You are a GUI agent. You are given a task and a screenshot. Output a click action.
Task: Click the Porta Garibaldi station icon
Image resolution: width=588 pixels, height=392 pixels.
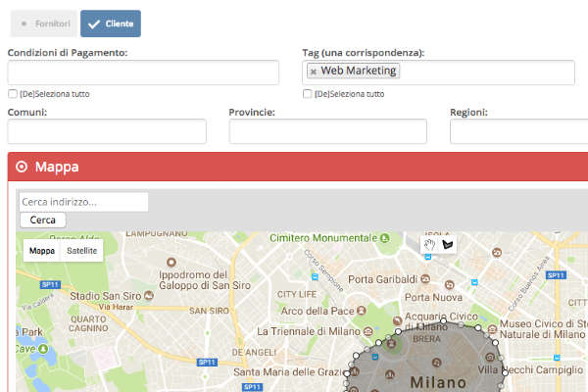(x=425, y=278)
